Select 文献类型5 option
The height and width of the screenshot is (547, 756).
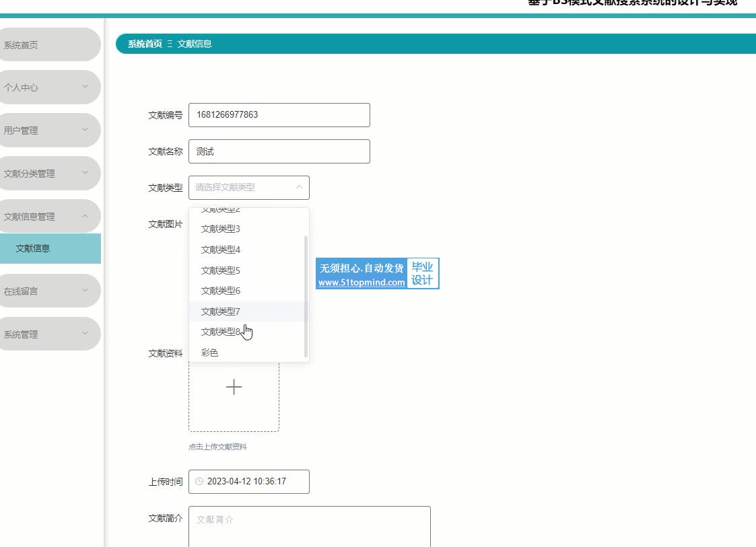pyautogui.click(x=221, y=270)
